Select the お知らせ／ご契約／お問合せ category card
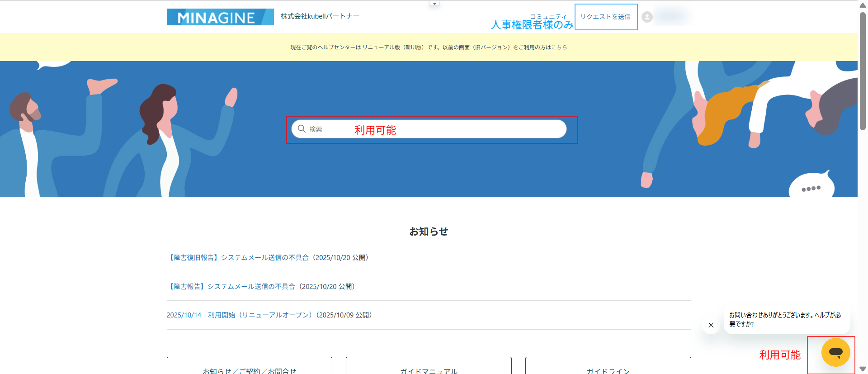Screen dimensions: 868x374 pos(249,367)
